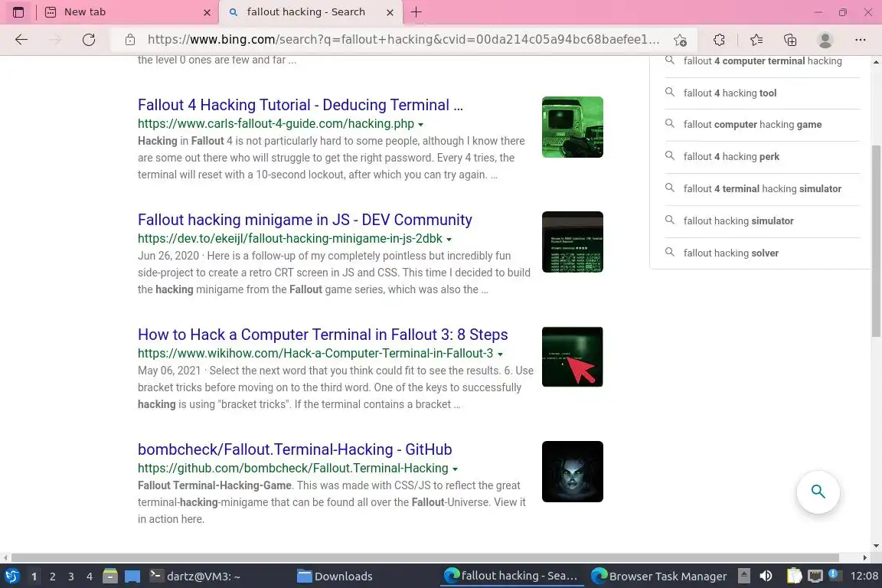Open the display monitor tray icon

coord(815,576)
